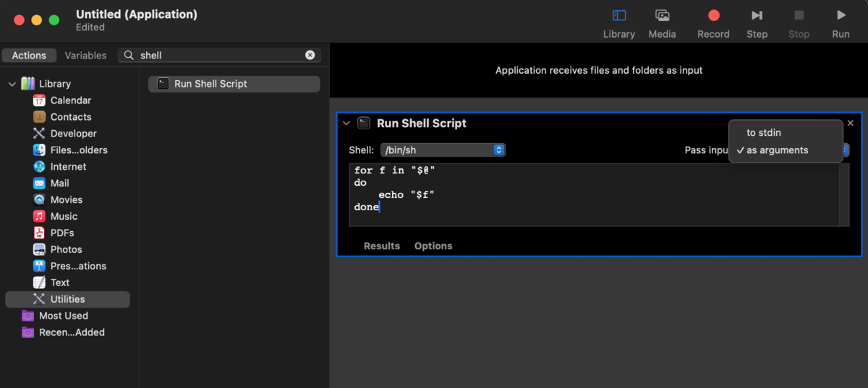Click the search field containing 'shell'

[219, 56]
